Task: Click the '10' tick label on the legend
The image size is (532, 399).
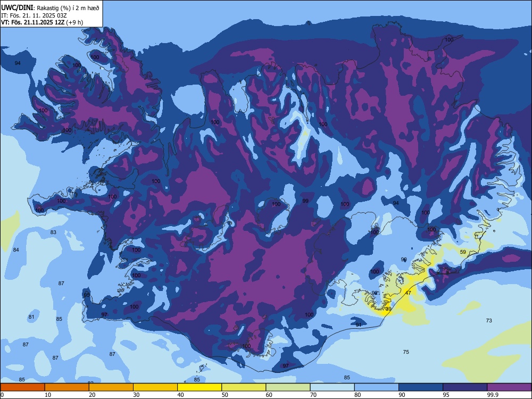Action: click(48, 395)
